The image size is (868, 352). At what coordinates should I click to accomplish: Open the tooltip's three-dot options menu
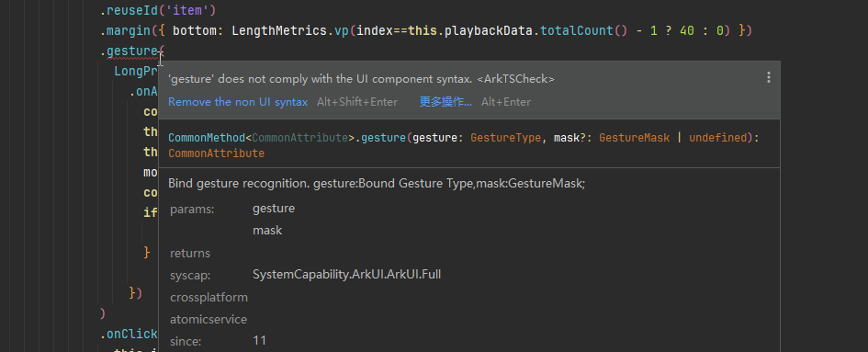(x=769, y=77)
